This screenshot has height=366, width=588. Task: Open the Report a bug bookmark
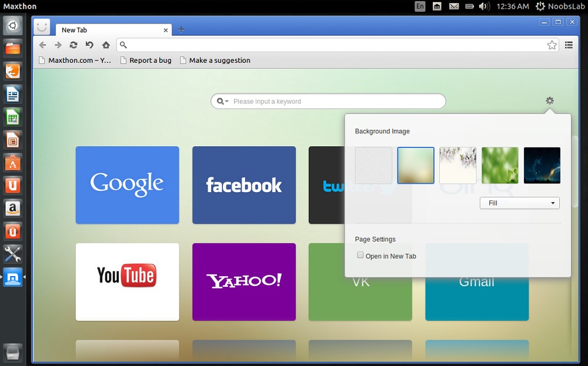point(146,61)
